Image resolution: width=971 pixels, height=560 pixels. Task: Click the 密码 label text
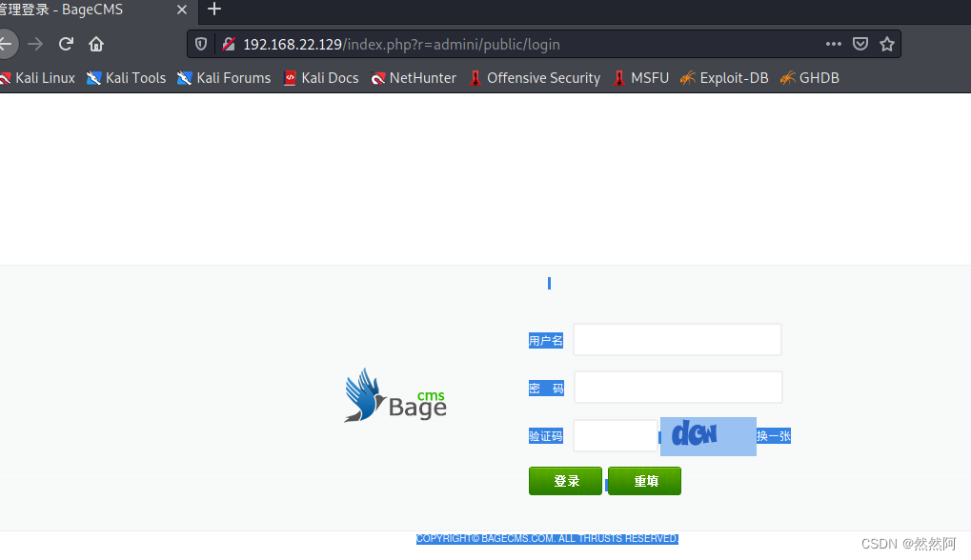pyautogui.click(x=546, y=389)
